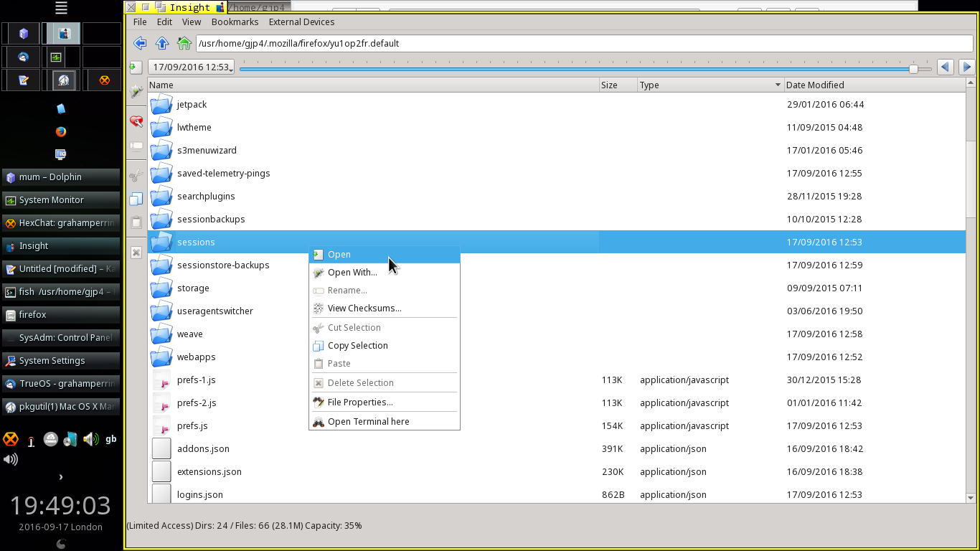The width and height of the screenshot is (980, 551).
Task: Click the clipboard paste icon in left toolbar
Action: tap(136, 222)
